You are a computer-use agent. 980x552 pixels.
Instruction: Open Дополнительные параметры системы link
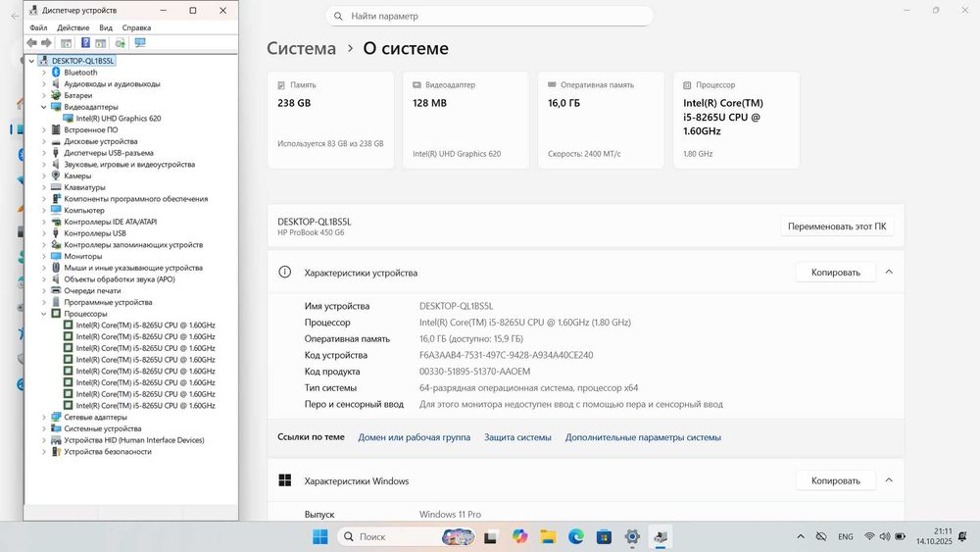tap(643, 437)
